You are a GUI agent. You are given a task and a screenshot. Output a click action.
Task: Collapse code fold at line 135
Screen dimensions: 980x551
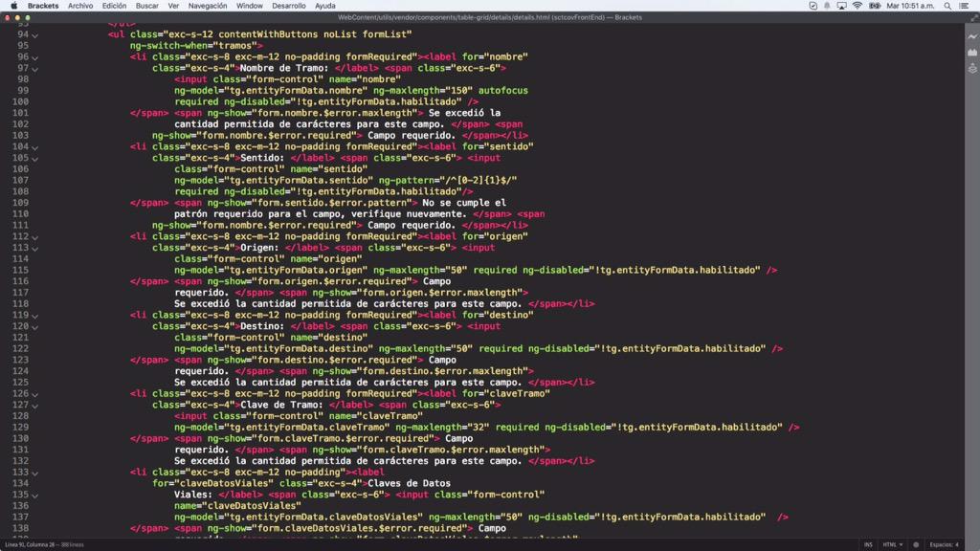point(35,496)
